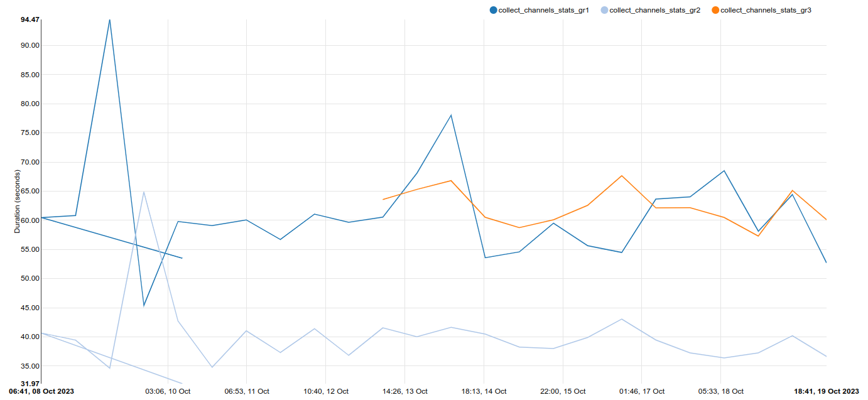Click the 94.47 maximum y-axis label
The height and width of the screenshot is (400, 868).
[30, 19]
